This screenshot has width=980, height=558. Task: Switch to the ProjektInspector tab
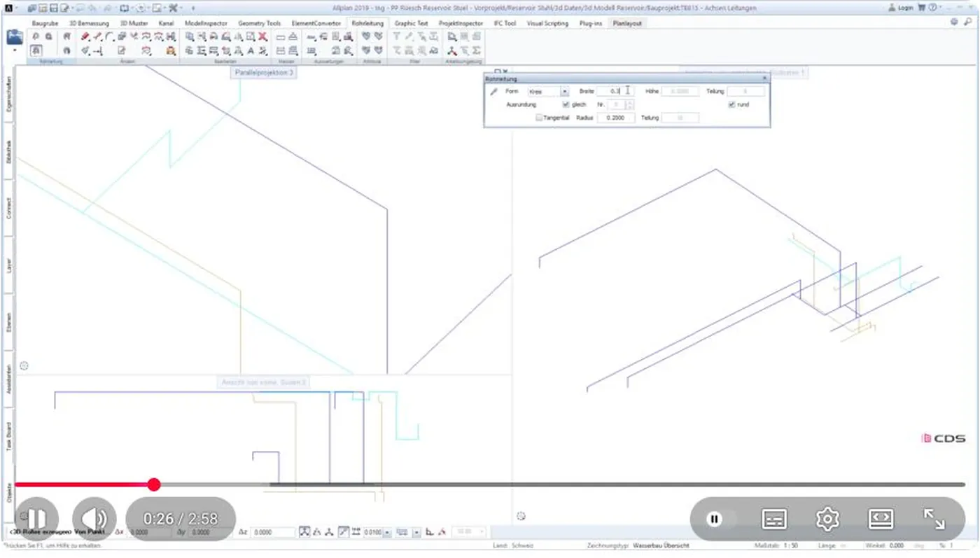pyautogui.click(x=461, y=23)
